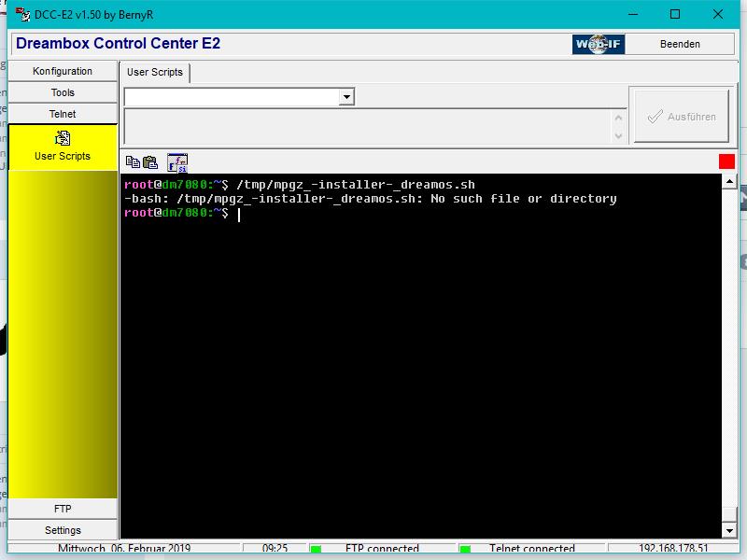Viewport: 747px width, 560px height.
Task: Click the green FTP connected indicator
Action: pos(316,550)
